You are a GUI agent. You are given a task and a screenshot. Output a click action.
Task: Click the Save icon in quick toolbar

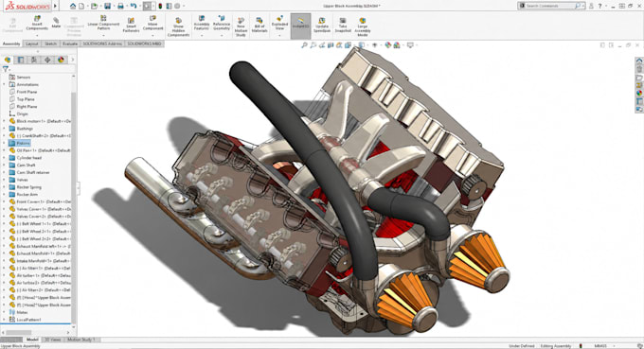click(107, 6)
